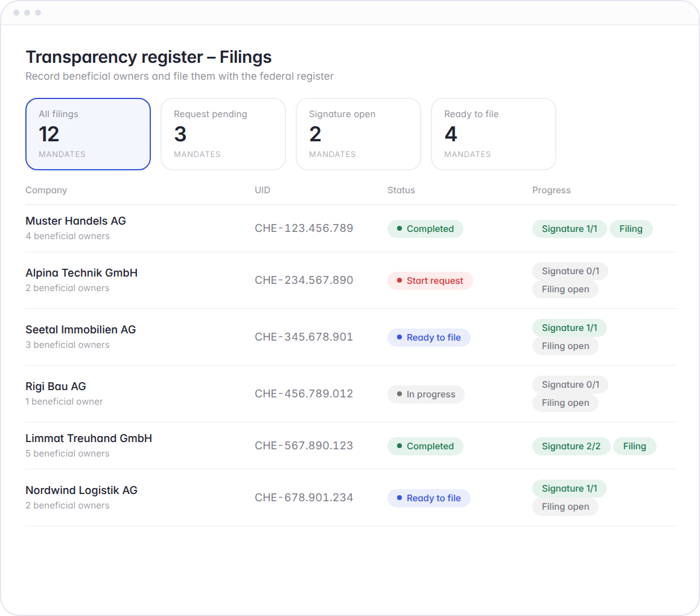This screenshot has width=700, height=616.
Task: Click Signature 0/1 chip for Alpina Technik
Action: [x=570, y=271]
